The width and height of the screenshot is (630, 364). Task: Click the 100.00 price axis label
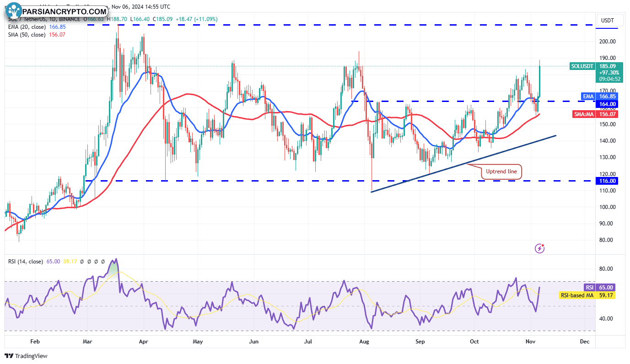[x=608, y=207]
